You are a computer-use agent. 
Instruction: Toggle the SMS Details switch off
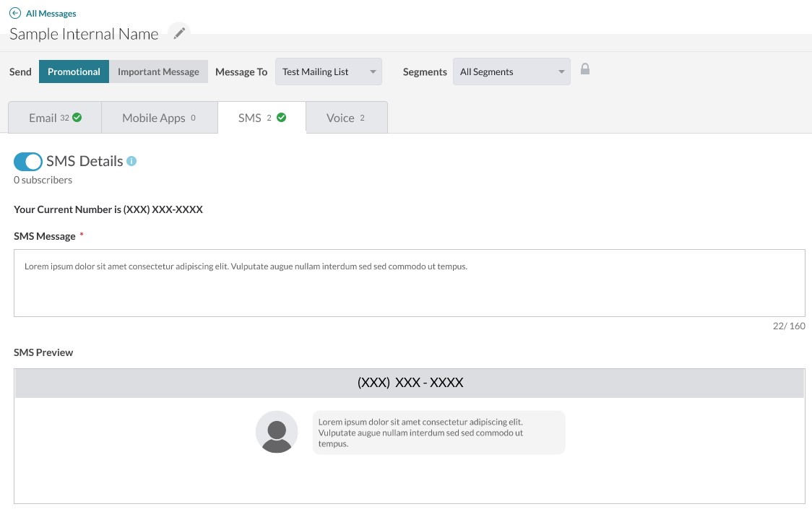pyautogui.click(x=28, y=162)
